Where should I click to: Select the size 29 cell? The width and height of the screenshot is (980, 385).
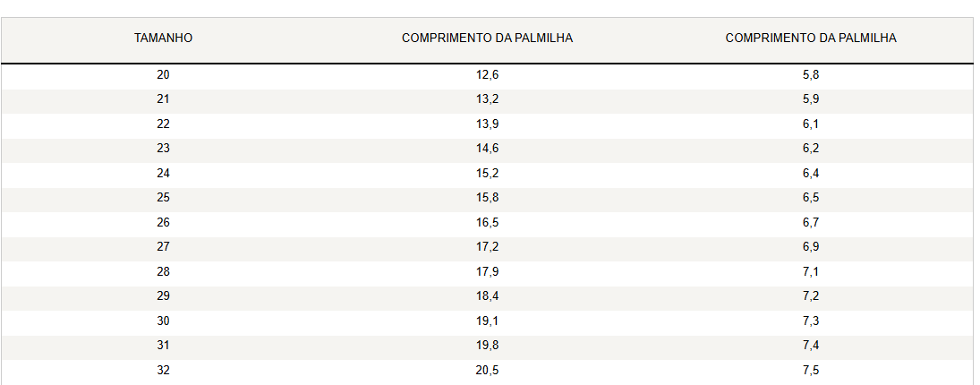coord(163,296)
